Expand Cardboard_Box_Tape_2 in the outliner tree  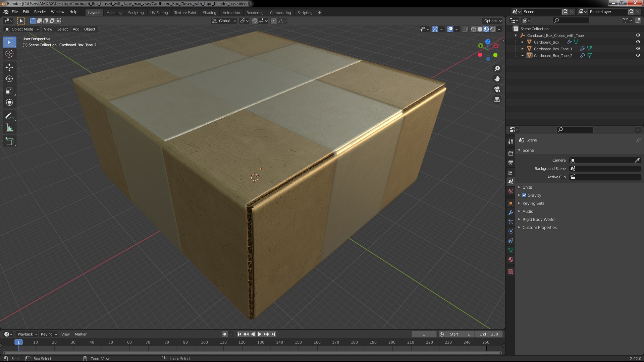pyautogui.click(x=522, y=56)
